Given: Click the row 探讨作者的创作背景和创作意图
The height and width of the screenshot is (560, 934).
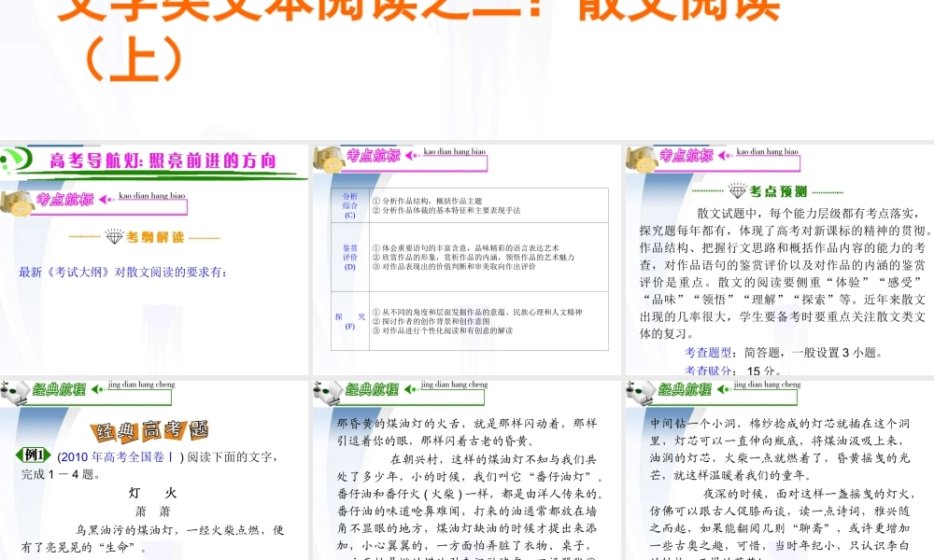Looking at the screenshot, I should (x=432, y=321).
